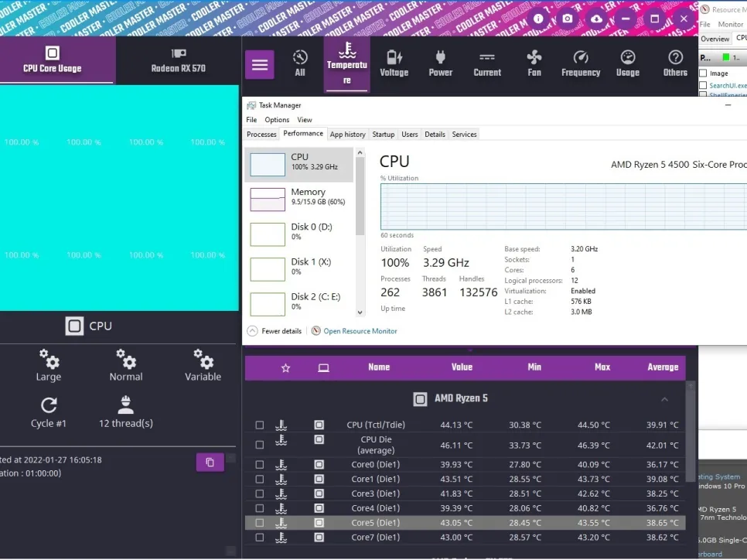Open Task Manager Details tab
747x560 pixels.
tap(435, 135)
